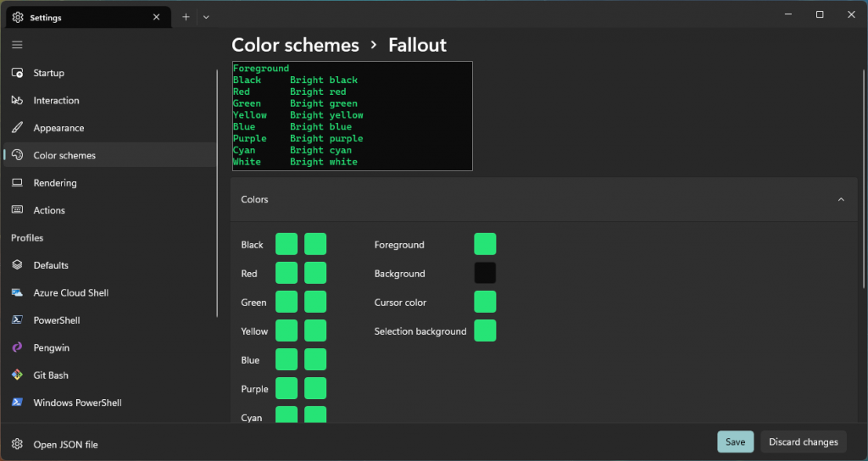Click the Azure Cloud Shell icon

[17, 292]
